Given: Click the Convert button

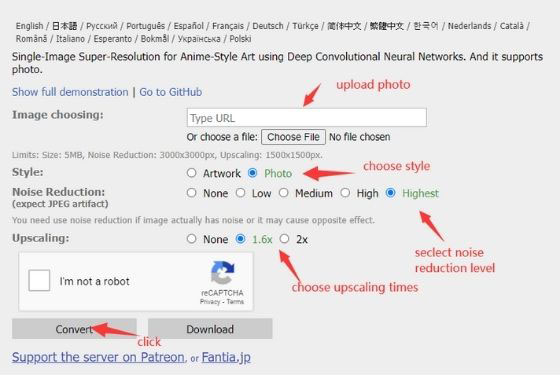Looking at the screenshot, I should (74, 329).
